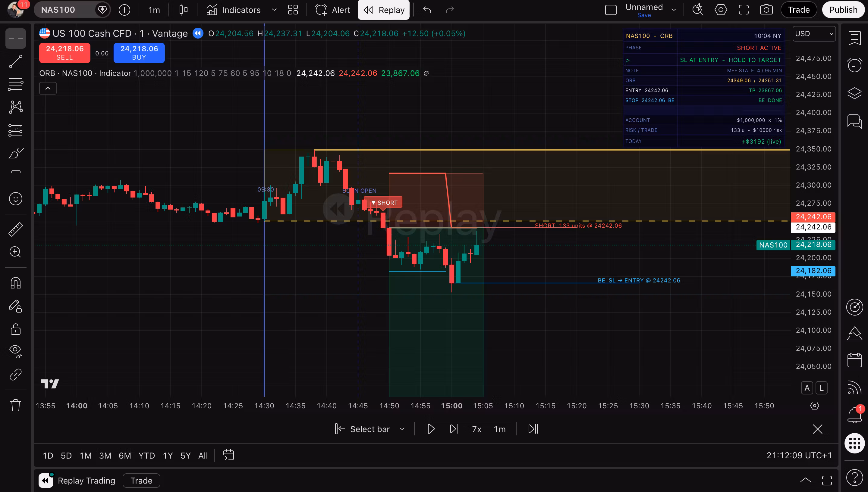Screen dimensions: 868x492
Task: Open the Economic calendar sidebar icon
Action: 854,360
